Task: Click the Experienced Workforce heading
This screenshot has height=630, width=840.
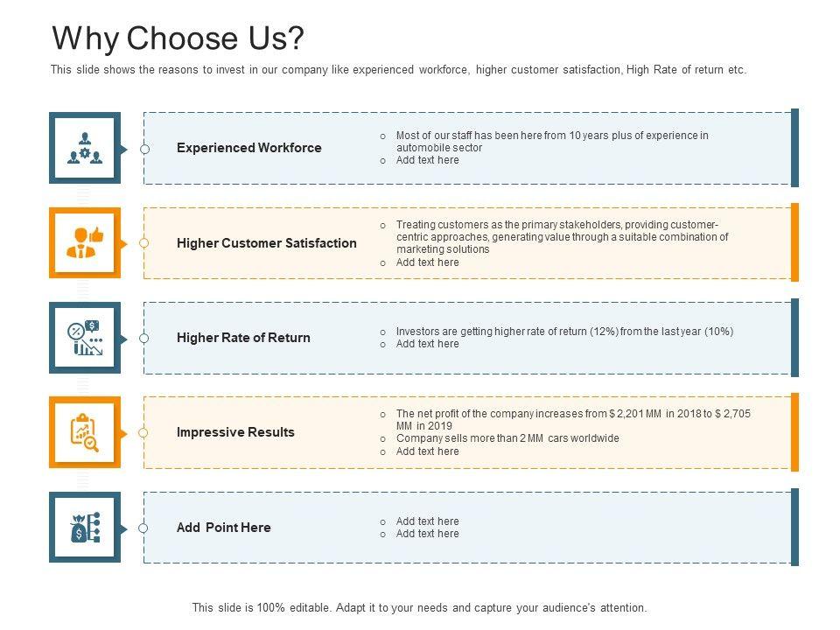Action: point(249,148)
